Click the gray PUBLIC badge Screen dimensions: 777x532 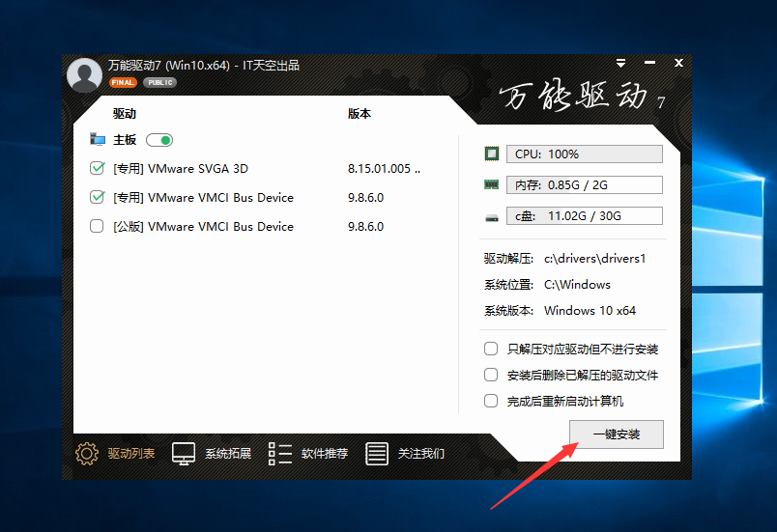pyautogui.click(x=160, y=83)
